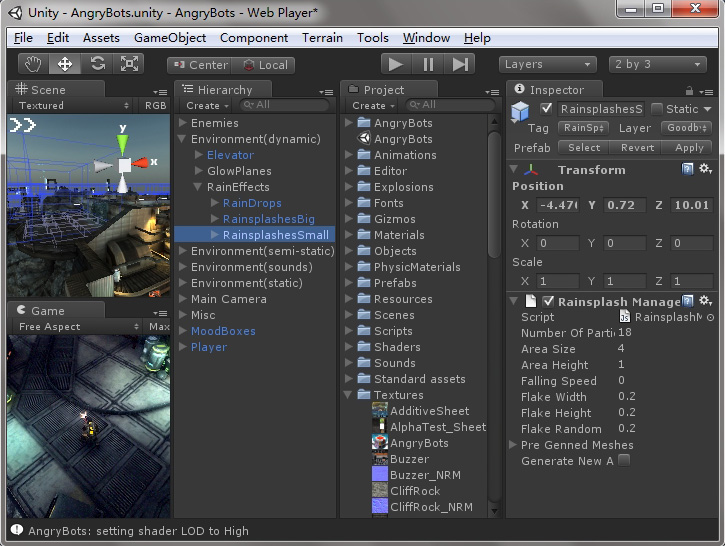
Task: Click the Rainsplash Manager help icon
Action: 688,301
